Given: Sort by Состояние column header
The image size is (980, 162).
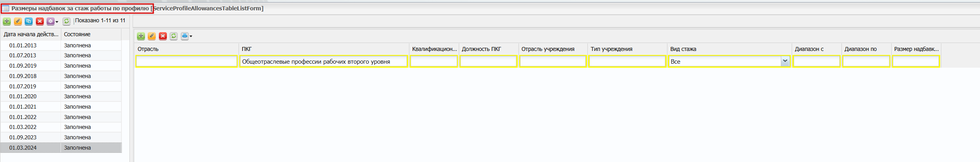Looking at the screenshot, I should [x=91, y=34].
